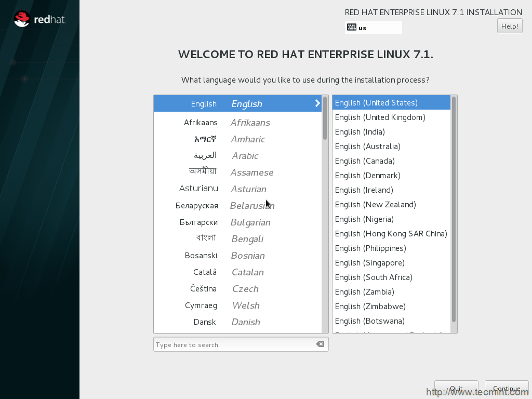Click the us keyboard layout indicator
Viewport: 532px width, 399px height.
click(373, 28)
